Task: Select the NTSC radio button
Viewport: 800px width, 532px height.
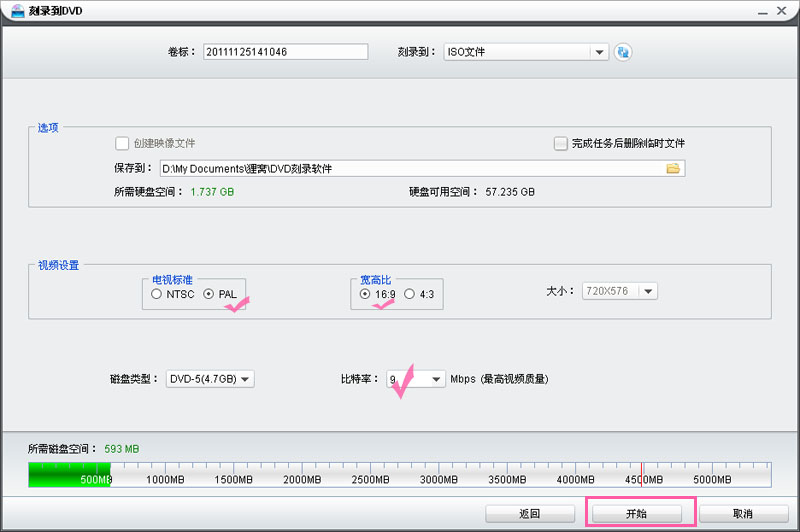Action: pos(156,294)
